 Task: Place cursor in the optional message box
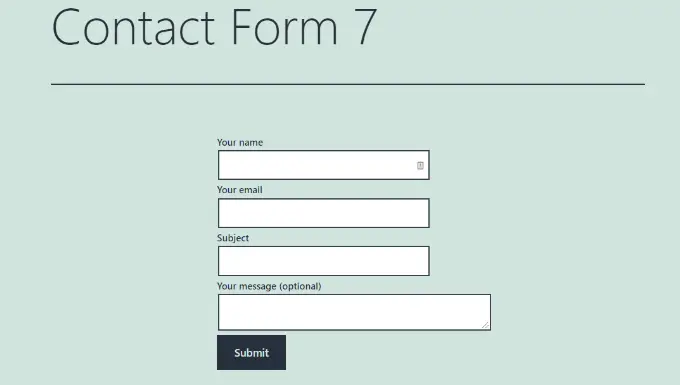coord(354,312)
